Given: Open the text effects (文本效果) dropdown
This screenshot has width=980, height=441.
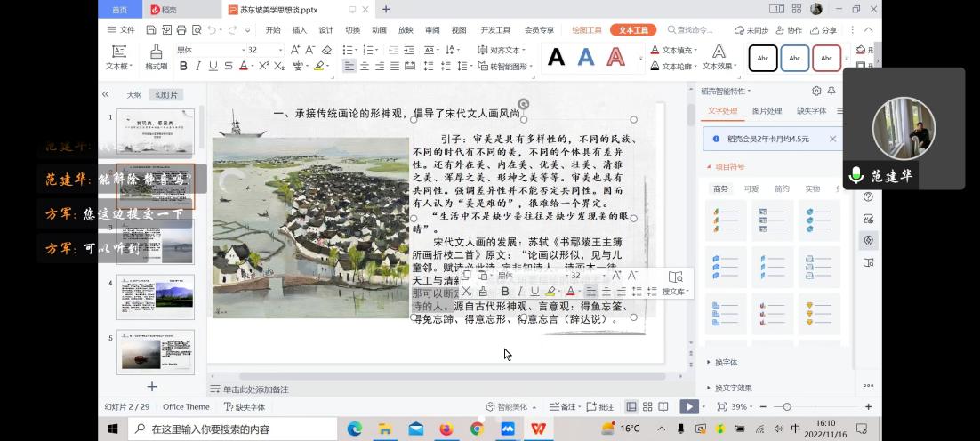Looking at the screenshot, I should [719, 58].
